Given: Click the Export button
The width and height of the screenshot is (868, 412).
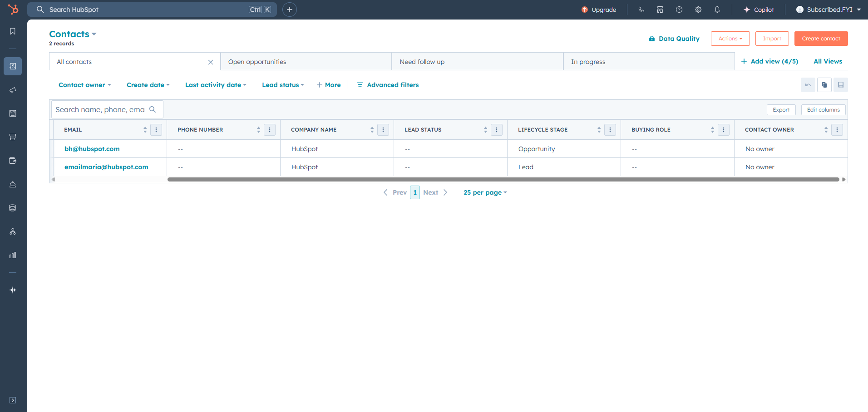Looking at the screenshot, I should click(x=781, y=110).
